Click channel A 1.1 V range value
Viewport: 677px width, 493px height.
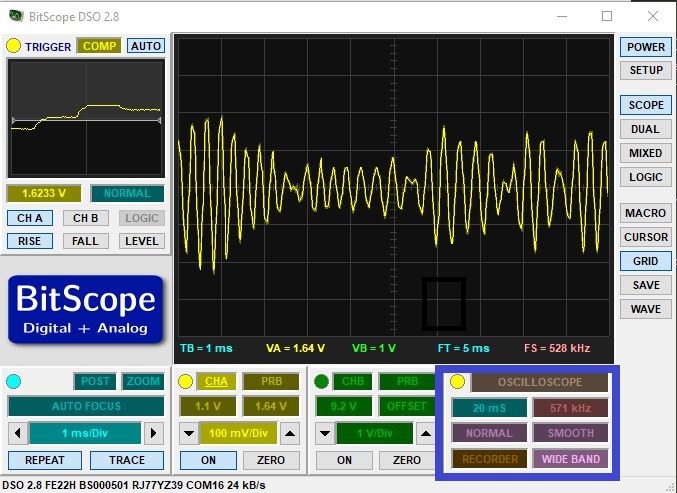208,406
